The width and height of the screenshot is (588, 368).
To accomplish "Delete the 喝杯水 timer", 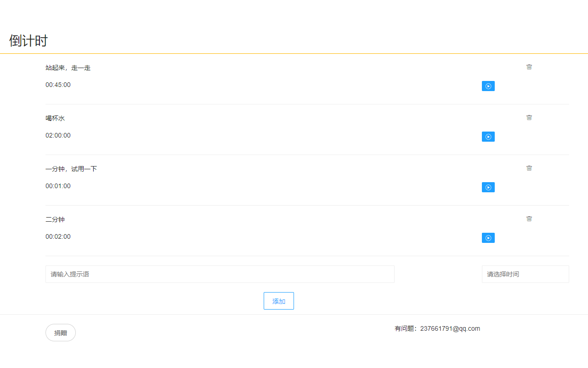I will click(x=529, y=117).
